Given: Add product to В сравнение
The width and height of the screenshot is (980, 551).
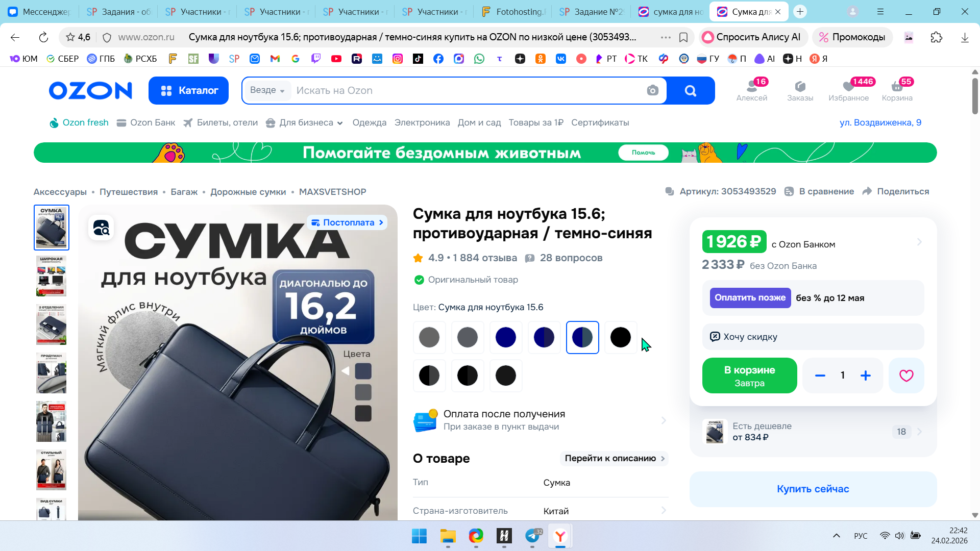Looking at the screenshot, I should pyautogui.click(x=819, y=191).
